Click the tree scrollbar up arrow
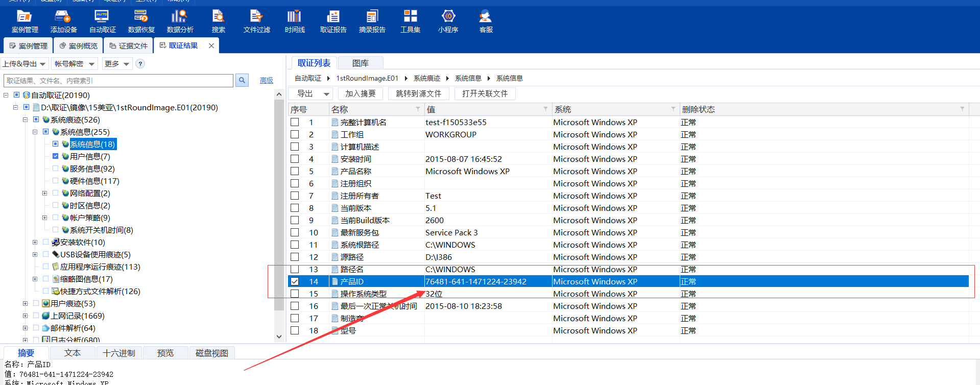The image size is (980, 385). pyautogui.click(x=279, y=94)
